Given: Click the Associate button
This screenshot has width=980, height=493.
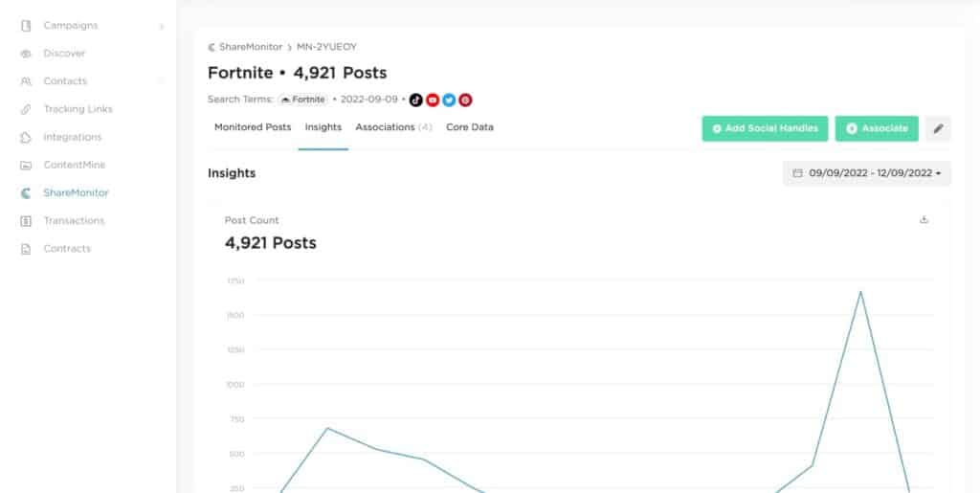Looking at the screenshot, I should click(x=877, y=128).
